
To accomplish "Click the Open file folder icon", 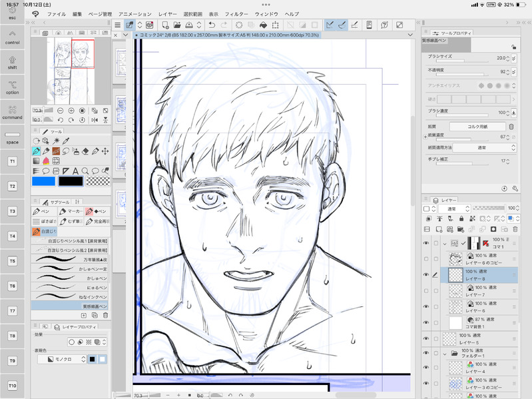I will (178, 25).
